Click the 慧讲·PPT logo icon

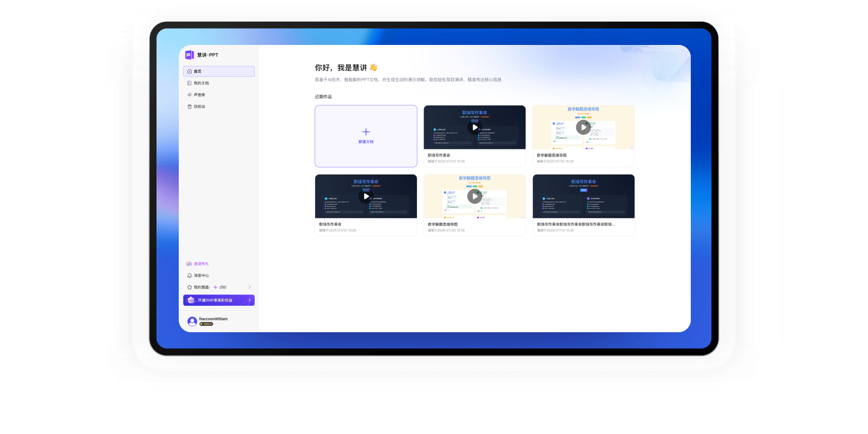[190, 55]
